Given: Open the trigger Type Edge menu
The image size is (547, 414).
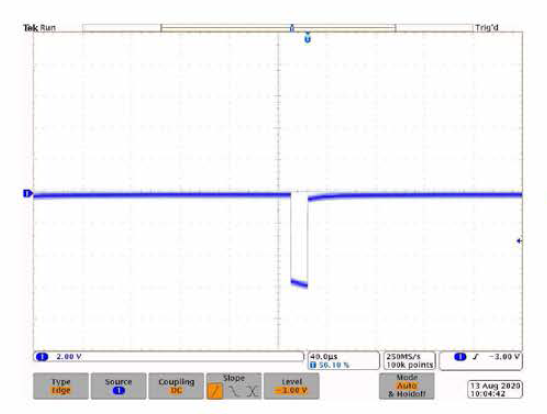Looking at the screenshot, I should coord(61,386).
